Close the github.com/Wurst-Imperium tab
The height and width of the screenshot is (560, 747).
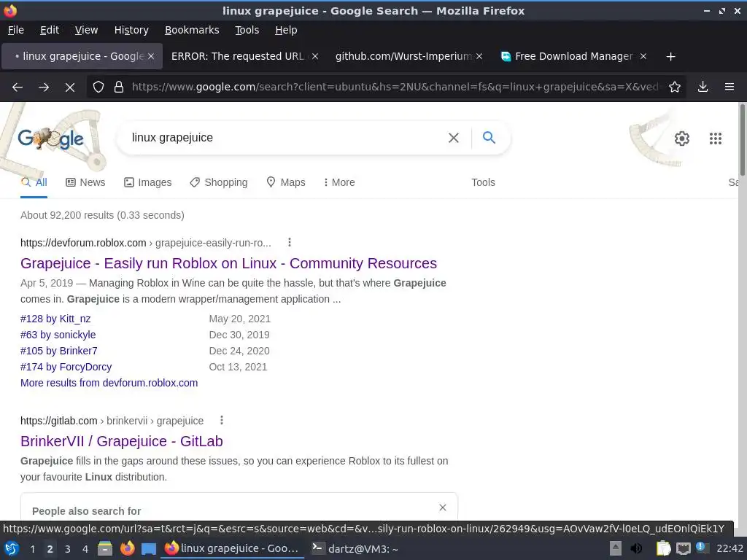(479, 56)
